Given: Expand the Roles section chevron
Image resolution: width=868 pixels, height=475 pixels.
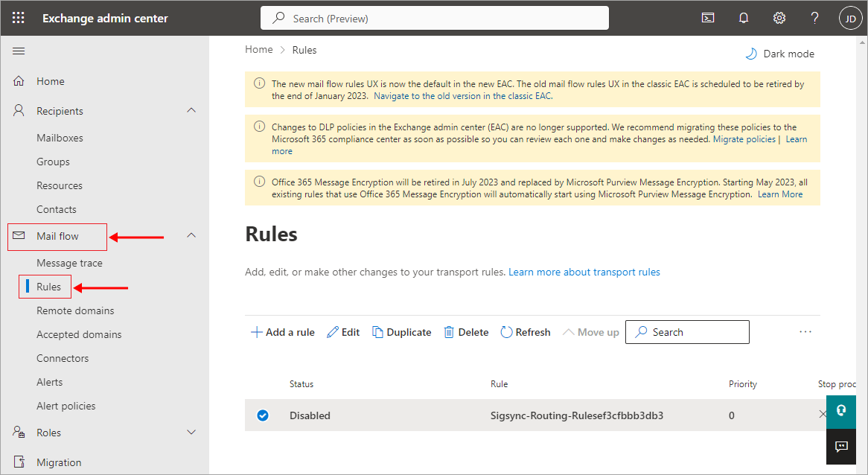Looking at the screenshot, I should 191,432.
